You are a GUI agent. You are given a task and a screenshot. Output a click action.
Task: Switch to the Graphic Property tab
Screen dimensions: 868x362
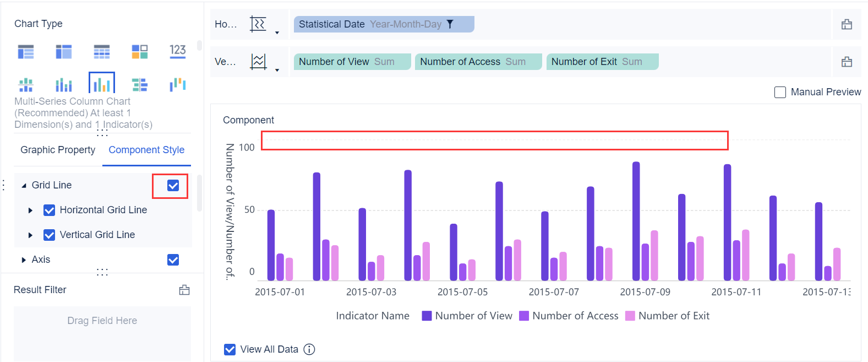point(58,150)
